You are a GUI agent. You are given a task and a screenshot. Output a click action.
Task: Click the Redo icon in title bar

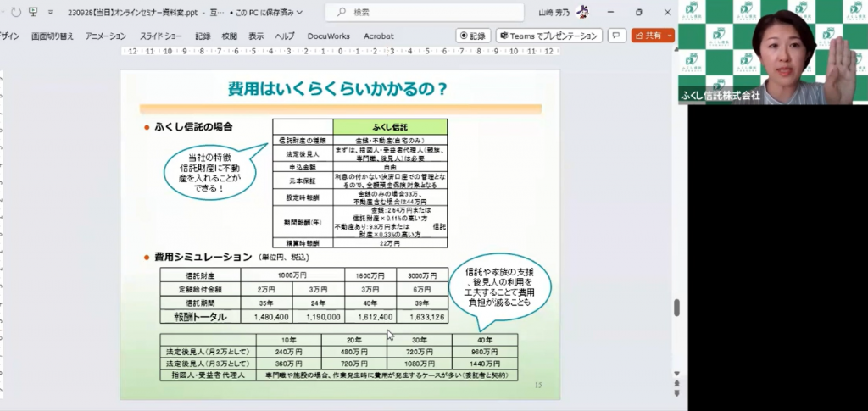click(x=16, y=12)
